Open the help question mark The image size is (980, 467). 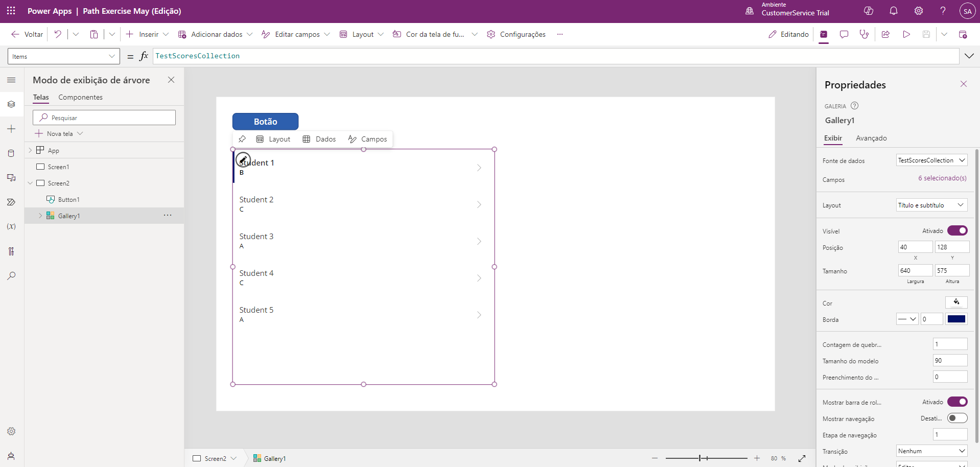click(x=943, y=11)
